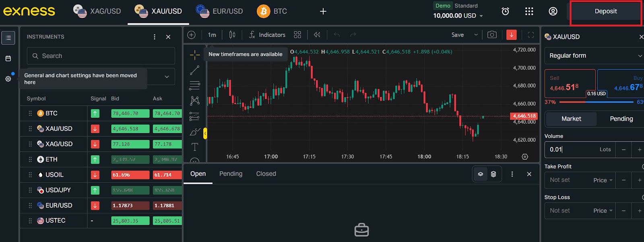Decrease Volume with minus stepper
The image size is (644, 242).
(623, 150)
